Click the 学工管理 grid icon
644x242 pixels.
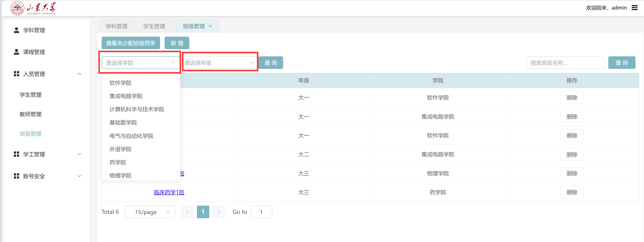coord(16,154)
